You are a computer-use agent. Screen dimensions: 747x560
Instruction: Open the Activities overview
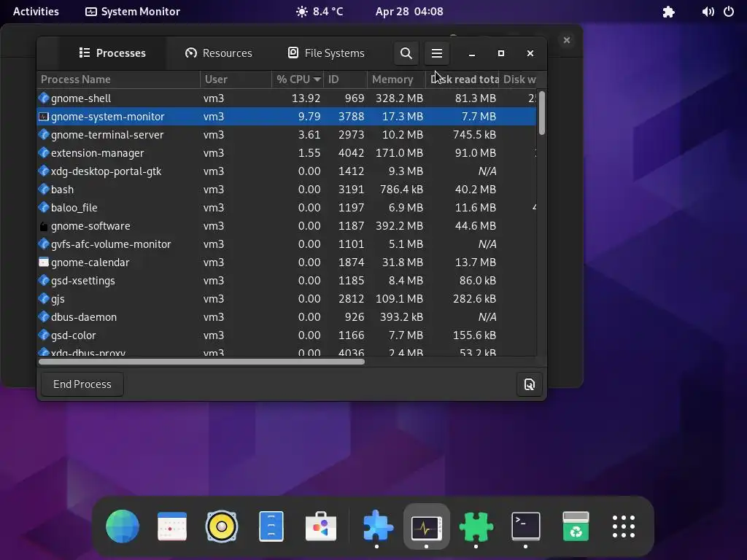[36, 12]
